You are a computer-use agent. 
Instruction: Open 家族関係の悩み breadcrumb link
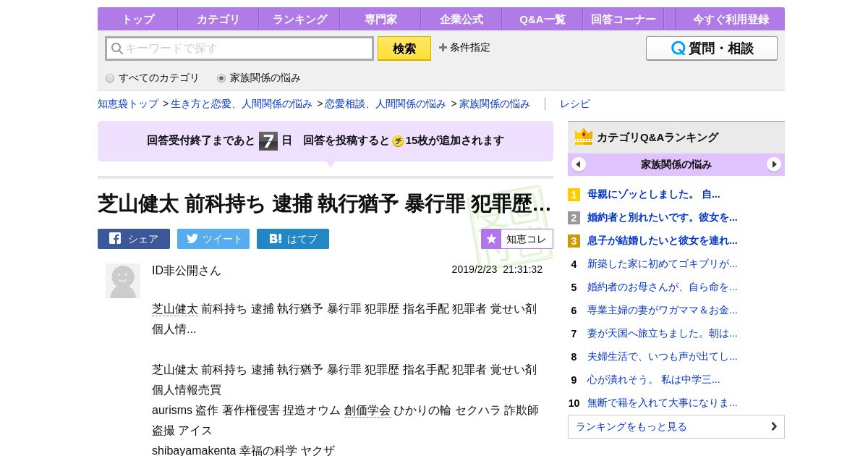click(x=495, y=104)
